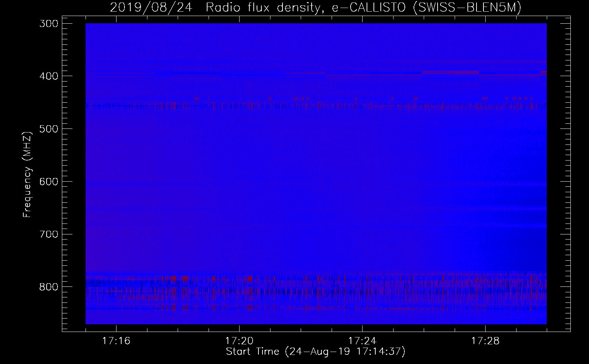589x364 pixels.
Task: Click the 17:16 time tick label
Action: tap(116, 341)
